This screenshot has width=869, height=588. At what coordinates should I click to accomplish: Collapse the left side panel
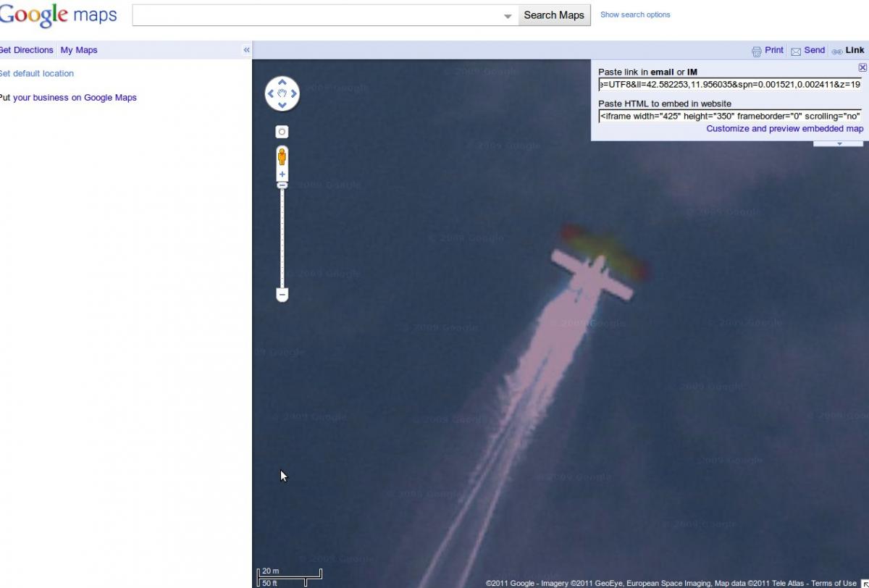246,50
